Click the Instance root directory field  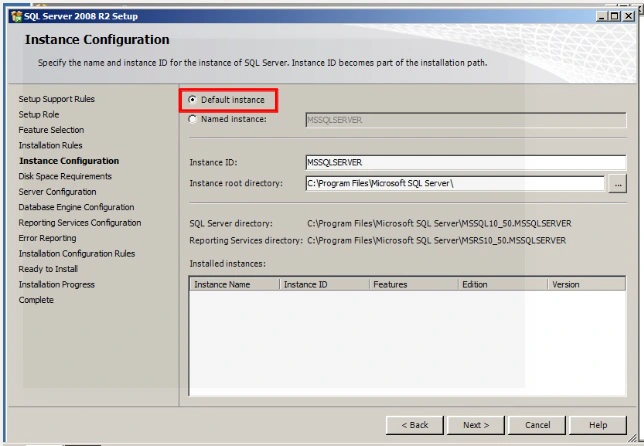pyautogui.click(x=454, y=183)
